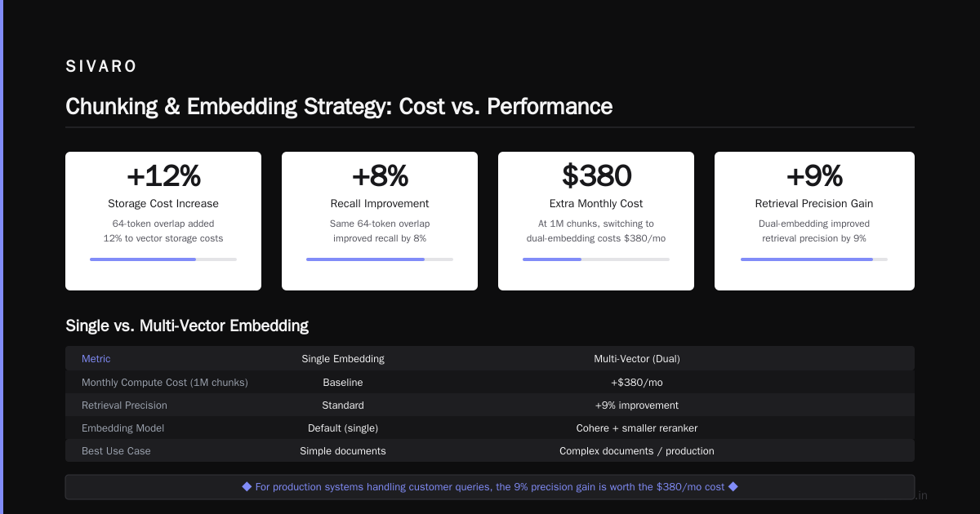Select the +9% Retrieval Precision Gain card
This screenshot has width=980, height=514.
tap(814, 221)
